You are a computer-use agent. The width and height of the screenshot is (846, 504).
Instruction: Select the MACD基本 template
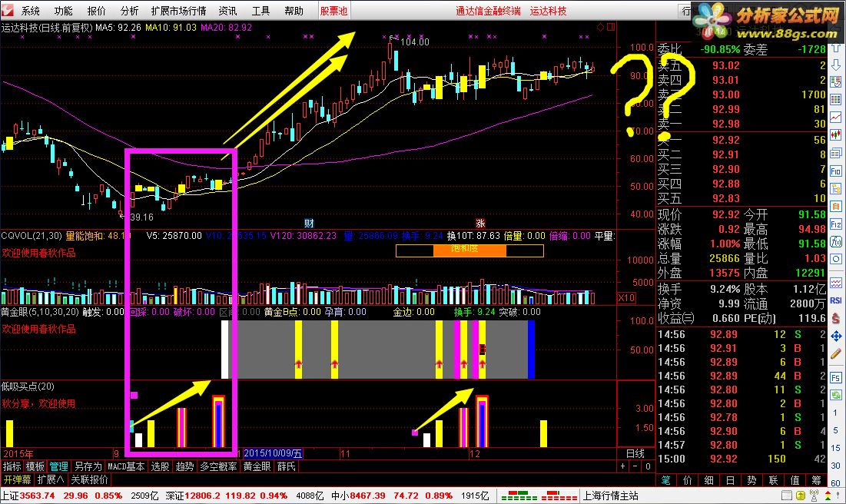coord(126,466)
